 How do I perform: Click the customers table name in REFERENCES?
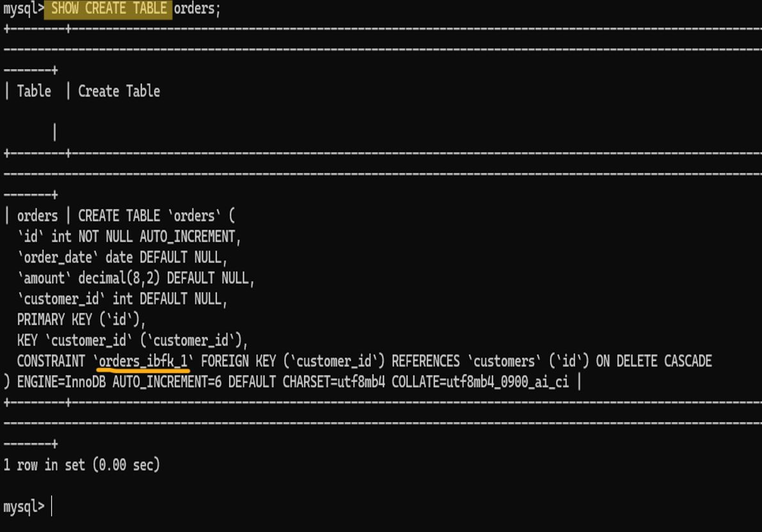coord(504,361)
